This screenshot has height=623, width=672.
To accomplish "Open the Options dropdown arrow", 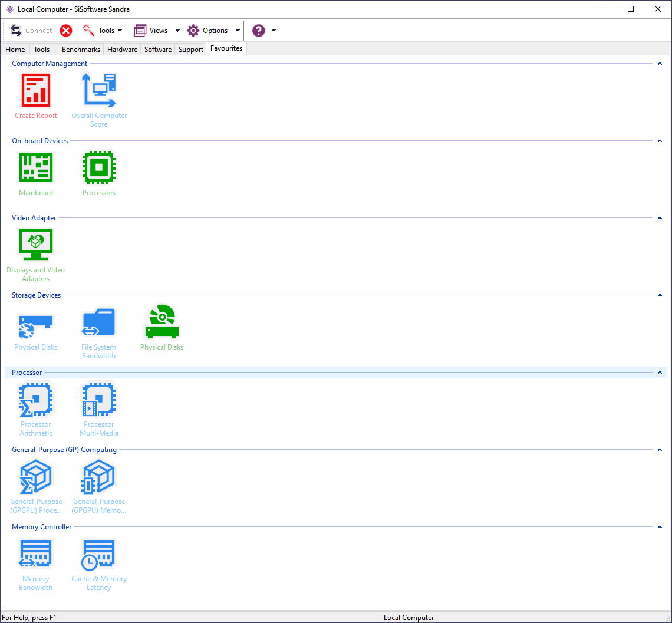I will (238, 31).
